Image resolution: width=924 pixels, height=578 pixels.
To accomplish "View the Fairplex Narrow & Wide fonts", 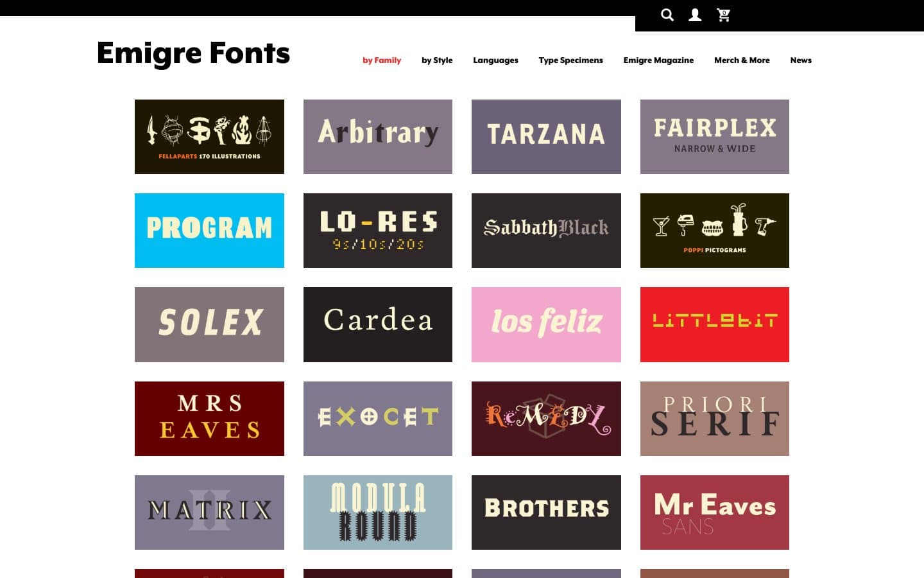I will pyautogui.click(x=714, y=136).
